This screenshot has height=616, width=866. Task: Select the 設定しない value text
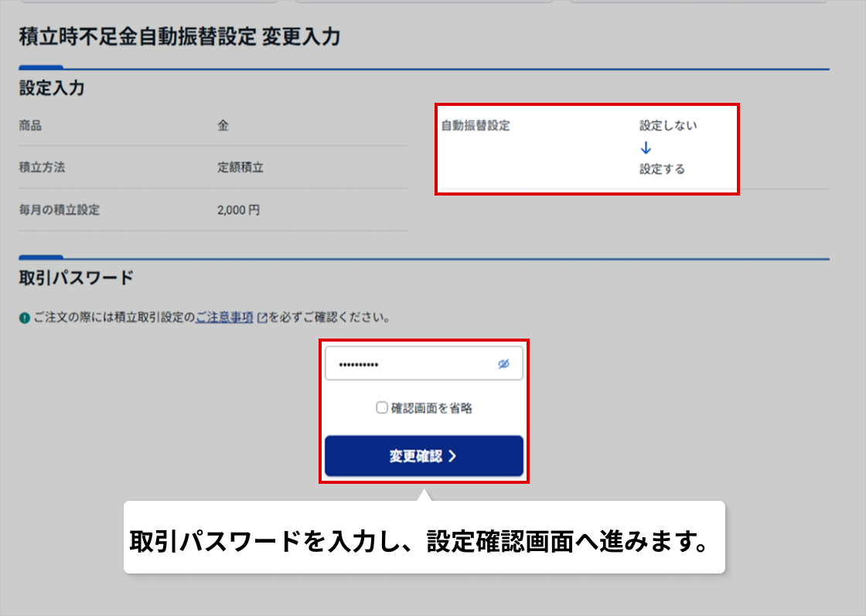pos(668,125)
